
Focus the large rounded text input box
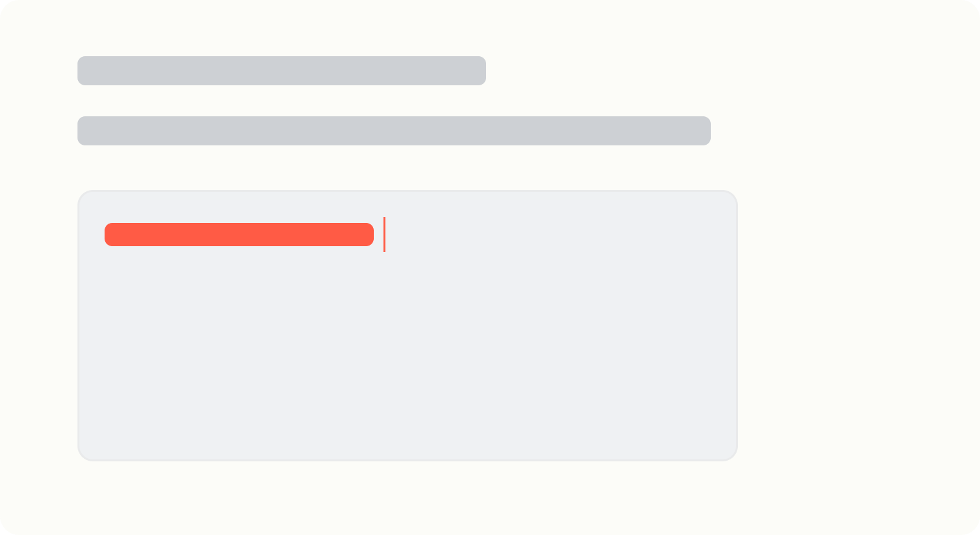tap(407, 326)
